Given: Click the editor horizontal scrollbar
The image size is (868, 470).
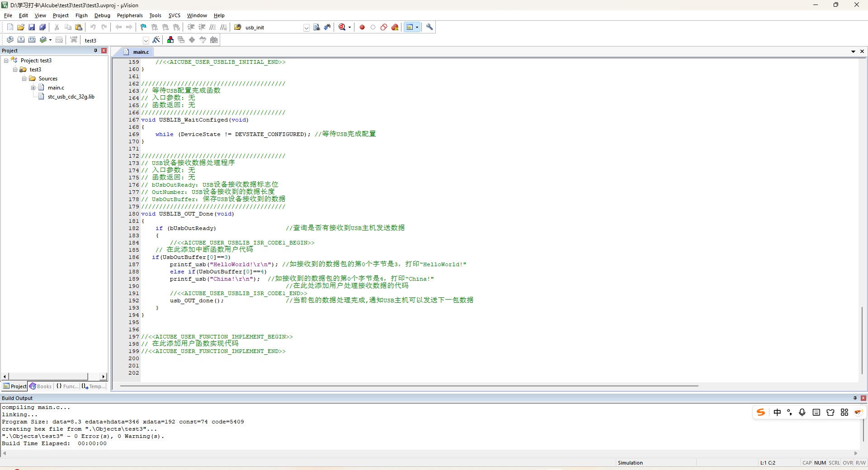Looking at the screenshot, I should (x=409, y=386).
